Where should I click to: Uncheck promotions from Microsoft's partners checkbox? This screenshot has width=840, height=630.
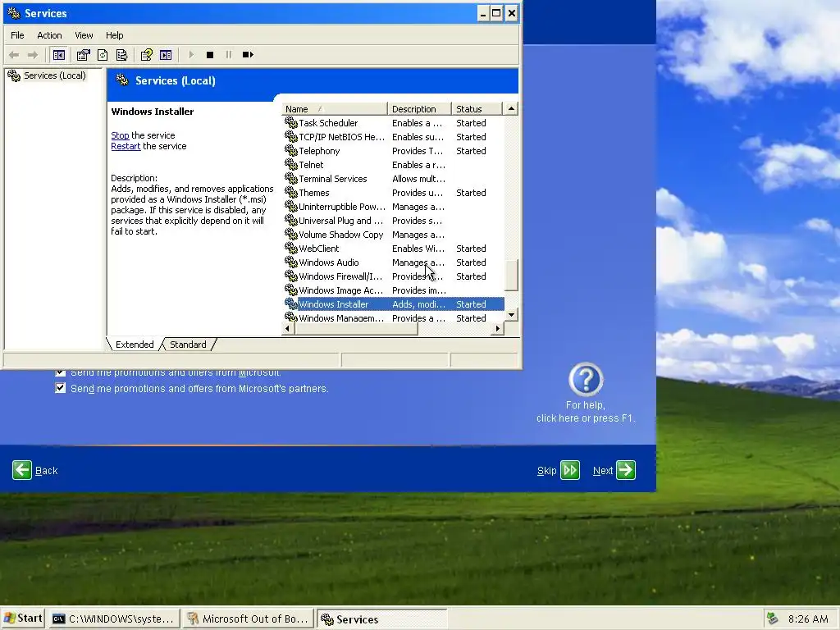tap(61, 388)
